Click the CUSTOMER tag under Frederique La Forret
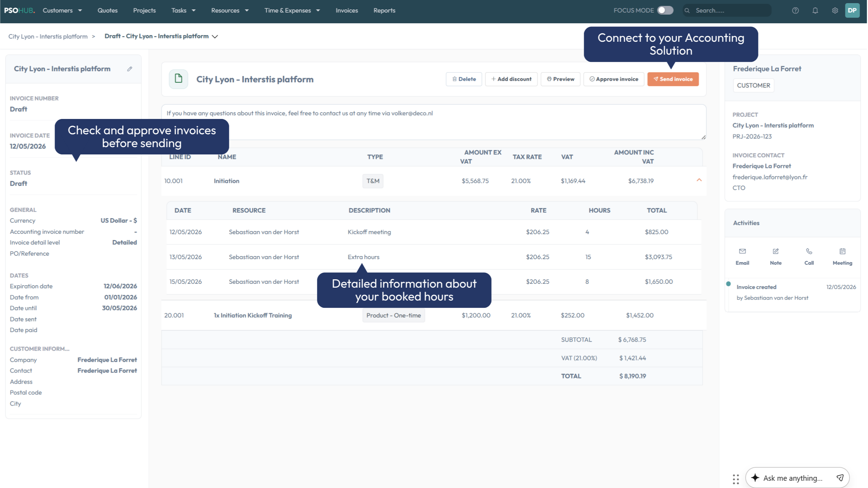This screenshot has height=488, width=868. pyautogui.click(x=753, y=85)
